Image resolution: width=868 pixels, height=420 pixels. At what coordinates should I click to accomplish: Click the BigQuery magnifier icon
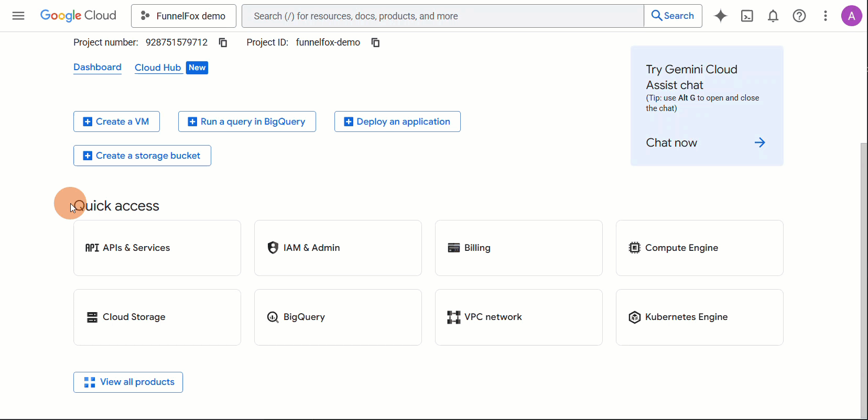[273, 317]
